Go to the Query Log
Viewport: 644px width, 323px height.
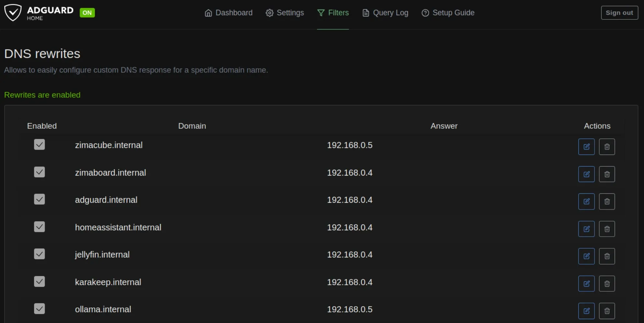pyautogui.click(x=385, y=13)
